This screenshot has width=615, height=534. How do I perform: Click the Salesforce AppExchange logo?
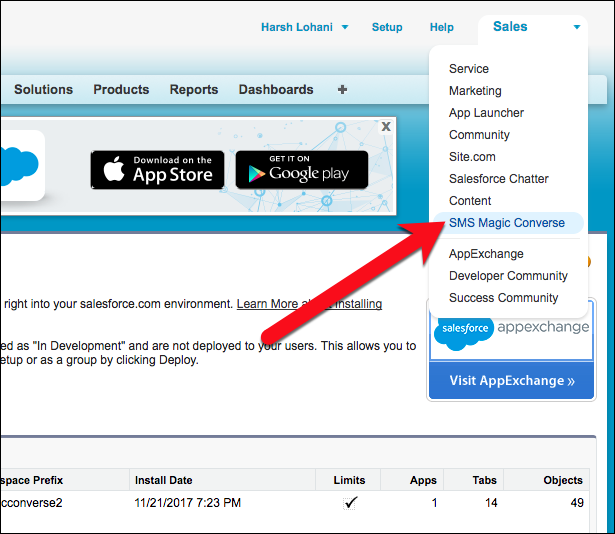(511, 334)
